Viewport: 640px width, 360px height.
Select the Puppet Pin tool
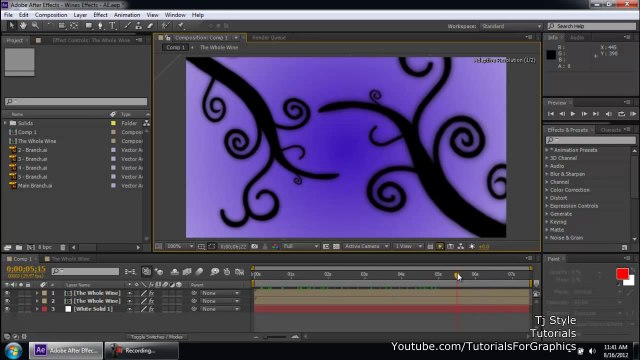(x=180, y=26)
